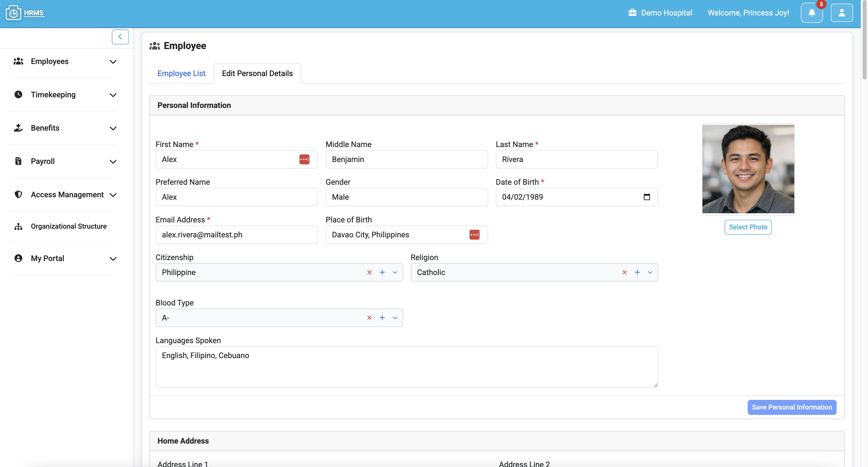Image resolution: width=868 pixels, height=467 pixels.
Task: Click the Demo Hospital label
Action: point(666,13)
